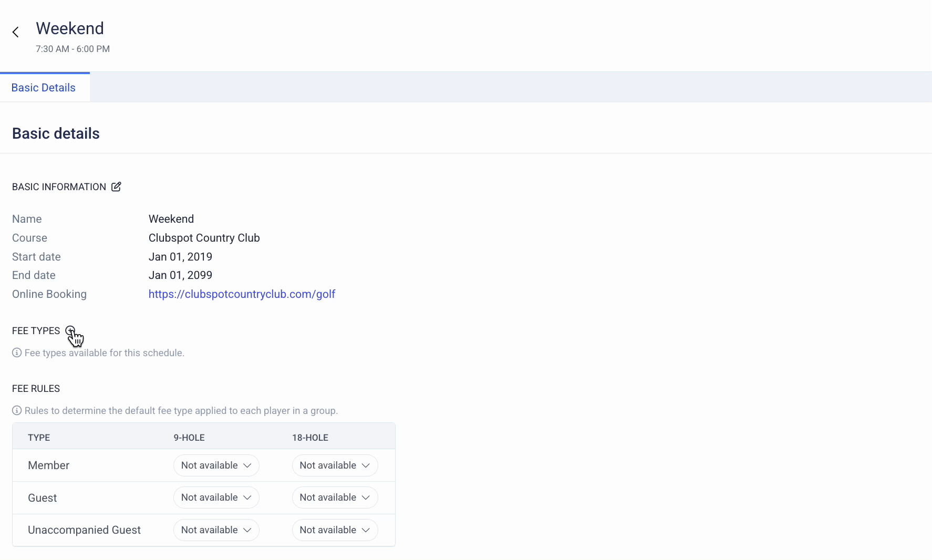
Task: Click the info icon beside the Fee rules description
Action: point(17,410)
